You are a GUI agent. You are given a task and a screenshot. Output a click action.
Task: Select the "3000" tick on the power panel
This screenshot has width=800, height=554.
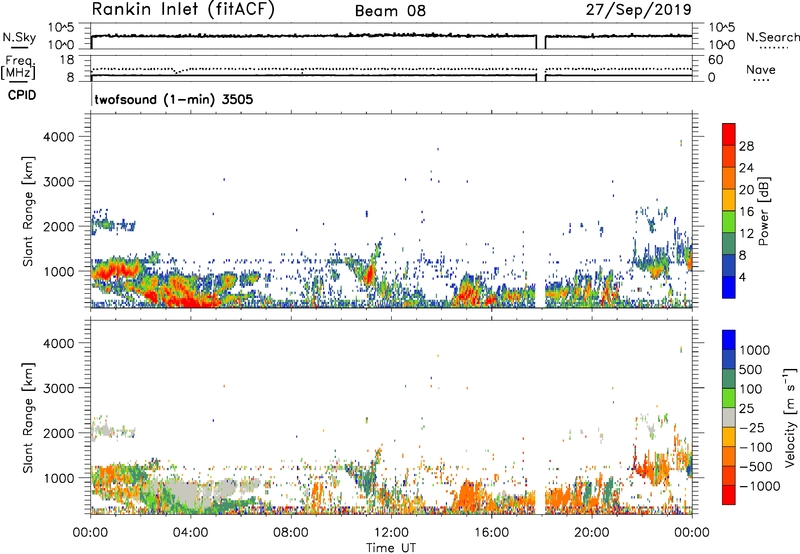(59, 182)
